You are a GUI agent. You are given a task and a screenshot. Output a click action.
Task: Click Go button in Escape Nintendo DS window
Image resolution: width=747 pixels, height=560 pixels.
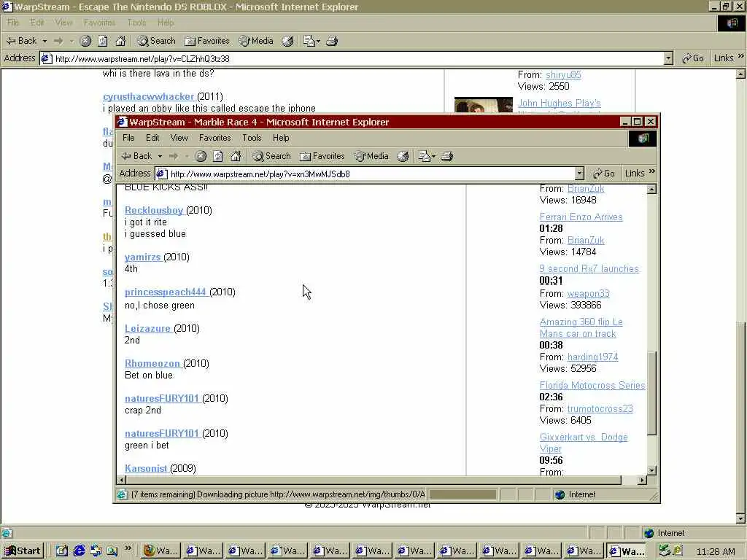coord(693,58)
